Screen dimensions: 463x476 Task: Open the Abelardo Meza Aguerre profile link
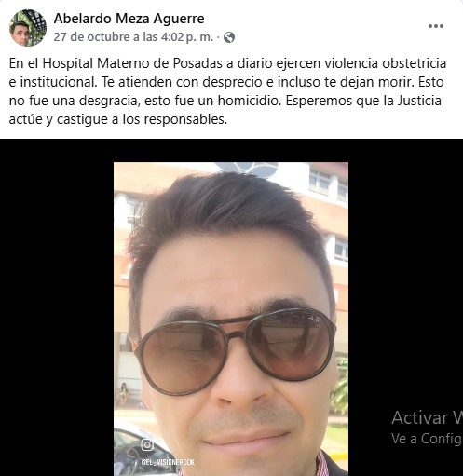pyautogui.click(x=129, y=19)
